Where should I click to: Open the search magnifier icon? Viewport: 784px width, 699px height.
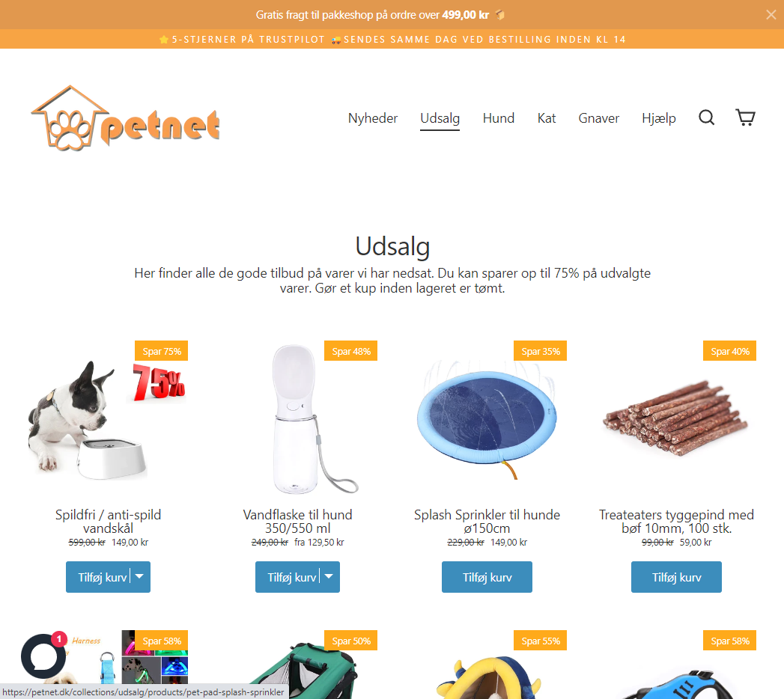tap(706, 118)
